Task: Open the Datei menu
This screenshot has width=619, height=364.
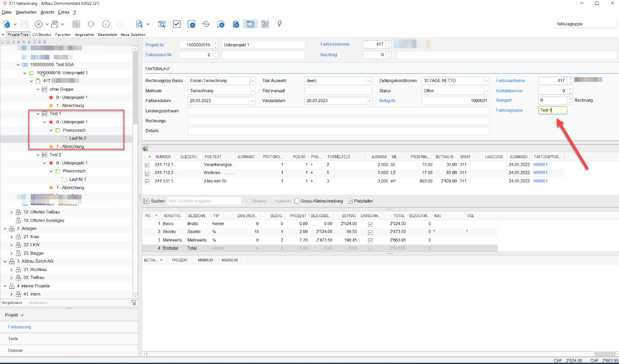Action: click(7, 12)
